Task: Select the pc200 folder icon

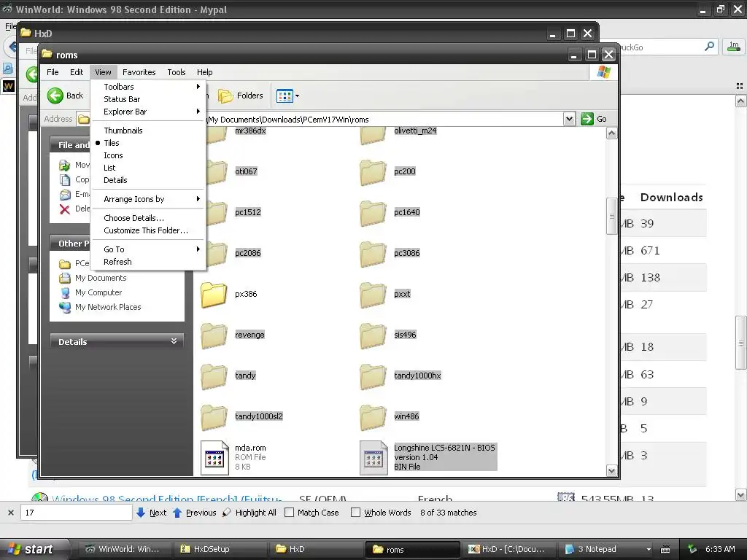Action: (373, 172)
